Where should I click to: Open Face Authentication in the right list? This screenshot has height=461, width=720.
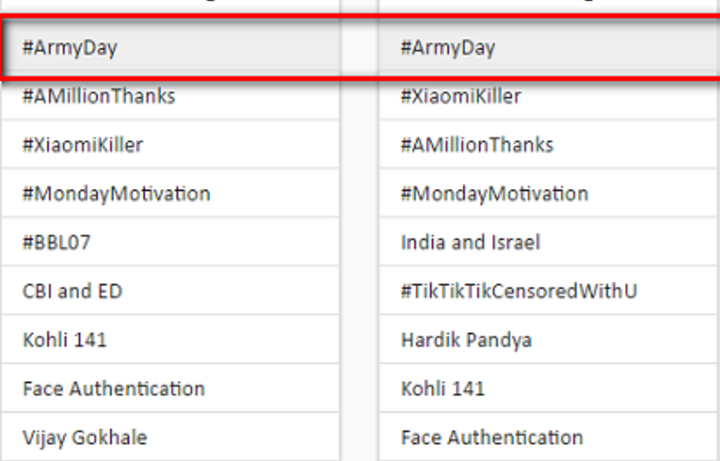pyautogui.click(x=491, y=437)
